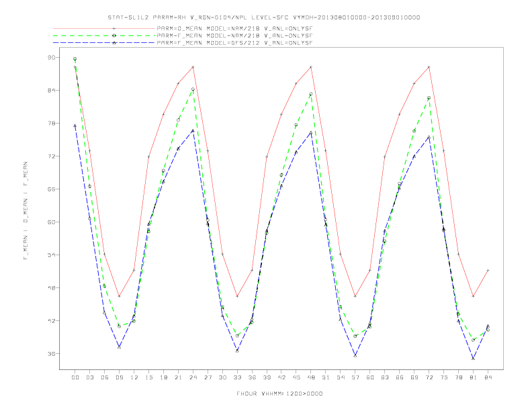Click y-axis tick label 54
This screenshot has width=532, height=411.
pos(51,255)
